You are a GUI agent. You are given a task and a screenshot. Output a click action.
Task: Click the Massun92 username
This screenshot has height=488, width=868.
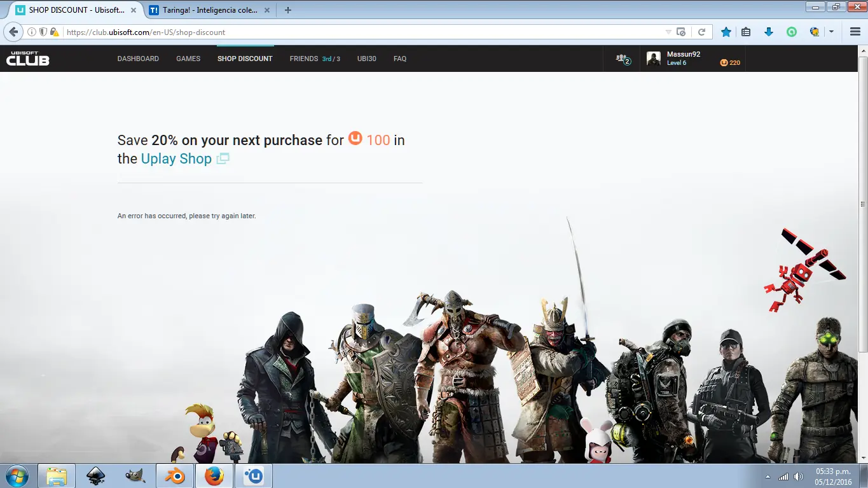pyautogui.click(x=684, y=55)
